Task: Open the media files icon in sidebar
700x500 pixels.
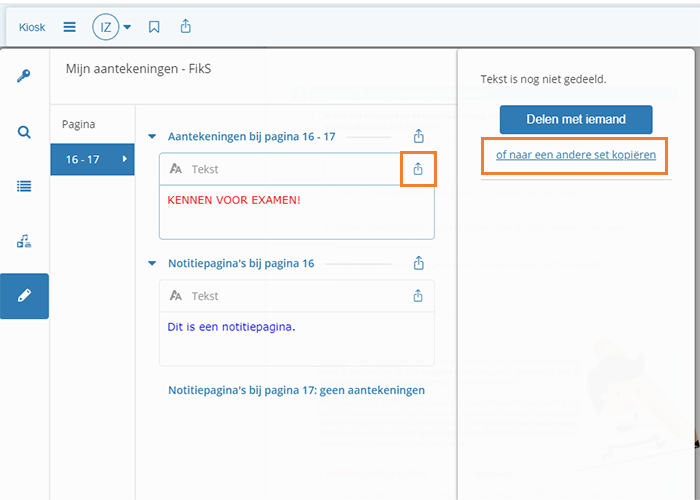Action: 24,241
